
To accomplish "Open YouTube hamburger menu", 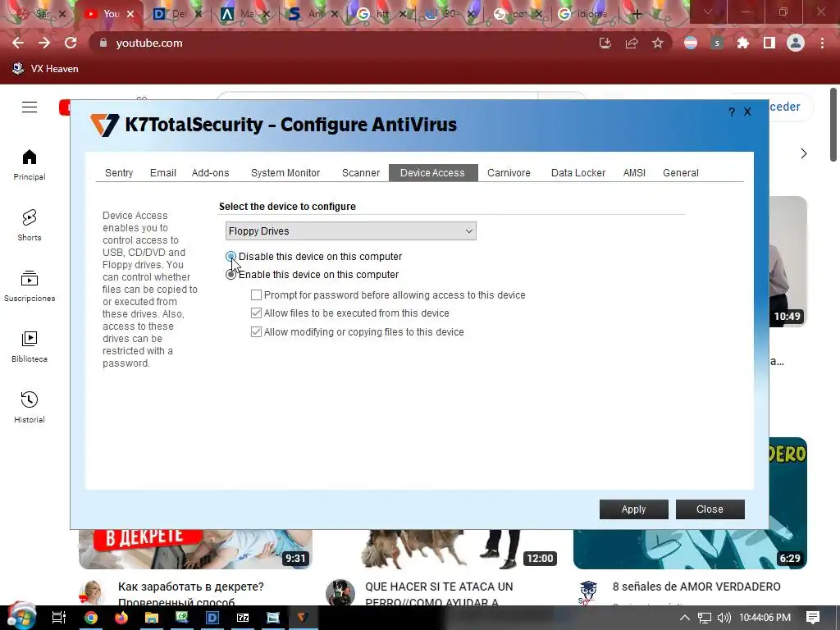I will [30, 107].
